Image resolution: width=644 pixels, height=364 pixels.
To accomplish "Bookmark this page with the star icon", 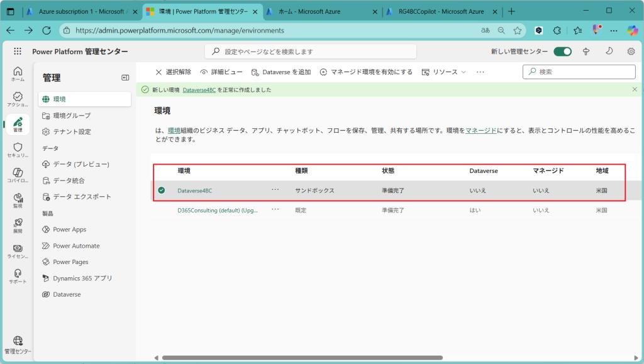I will pyautogui.click(x=518, y=30).
